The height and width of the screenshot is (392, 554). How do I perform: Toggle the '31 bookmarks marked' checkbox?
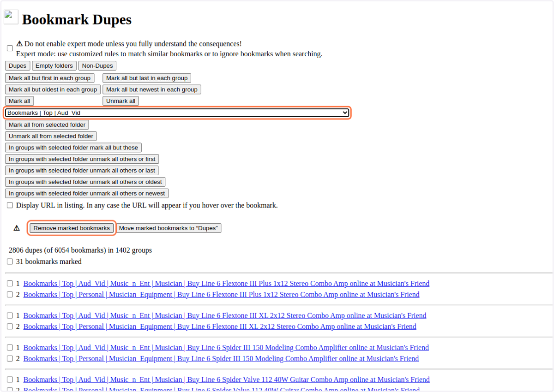(10, 261)
